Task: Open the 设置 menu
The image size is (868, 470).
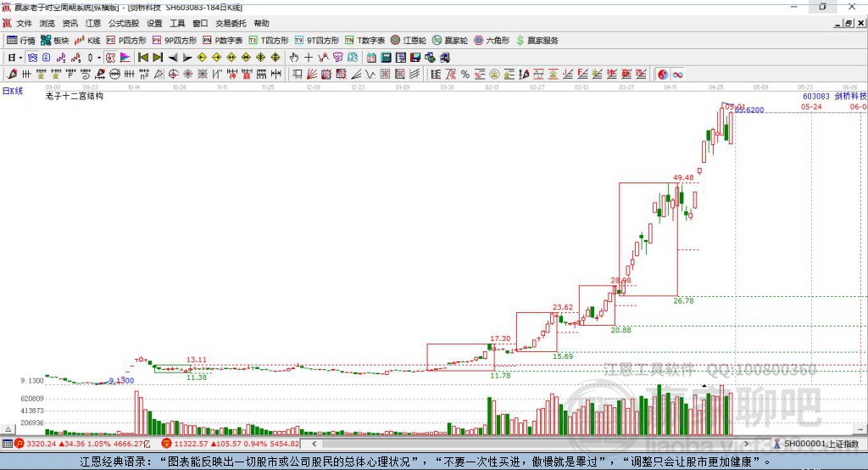Action: [154, 23]
